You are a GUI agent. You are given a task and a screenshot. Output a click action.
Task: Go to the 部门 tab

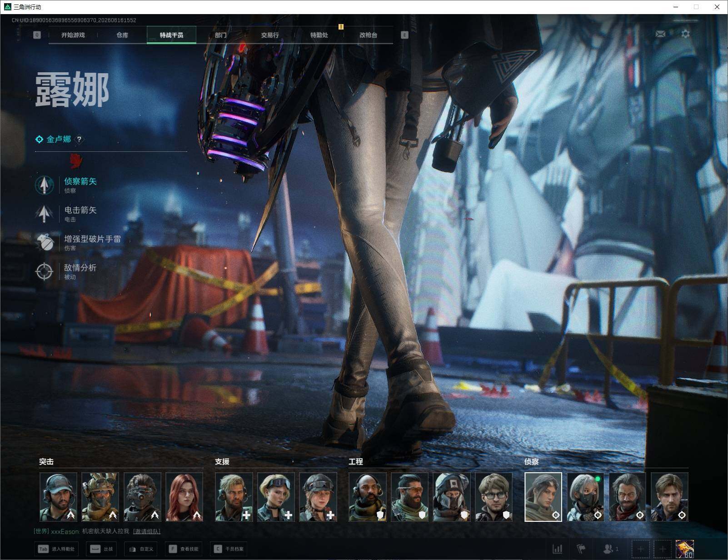point(221,35)
